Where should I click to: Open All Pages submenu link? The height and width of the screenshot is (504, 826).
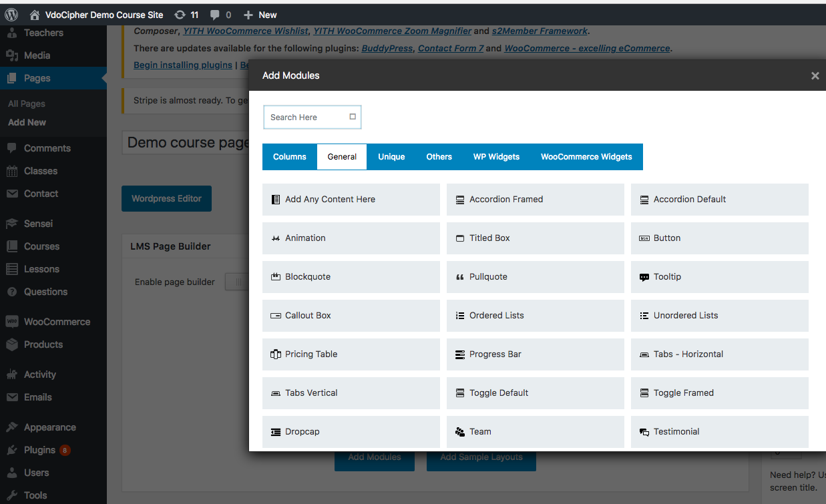(x=27, y=103)
